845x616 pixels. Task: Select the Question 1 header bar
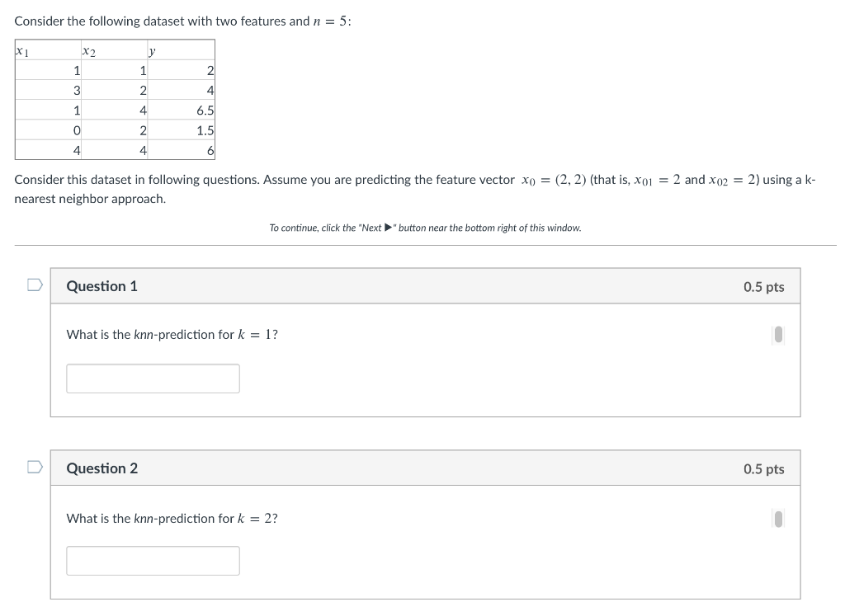click(x=425, y=285)
